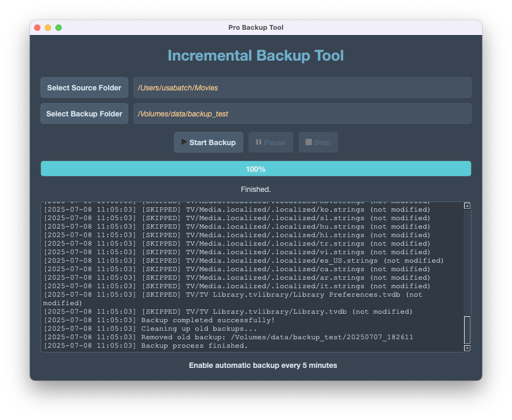This screenshot has width=512, height=420.
Task: Click the play icon on Start Backup
Action: click(x=184, y=142)
